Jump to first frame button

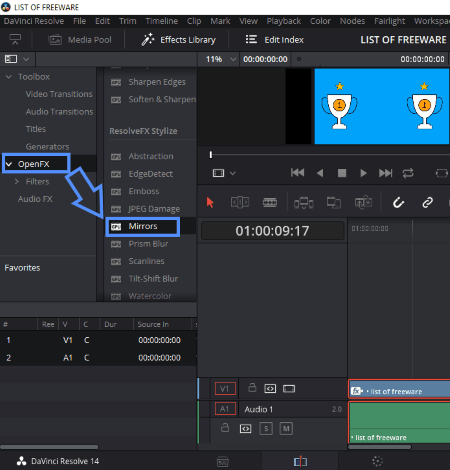tap(297, 173)
